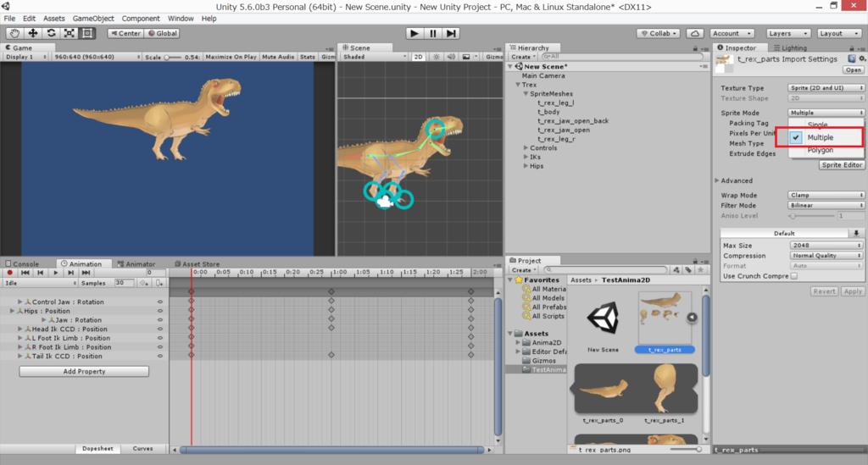The height and width of the screenshot is (465, 868).
Task: Open the GameObject menu
Action: (x=93, y=19)
